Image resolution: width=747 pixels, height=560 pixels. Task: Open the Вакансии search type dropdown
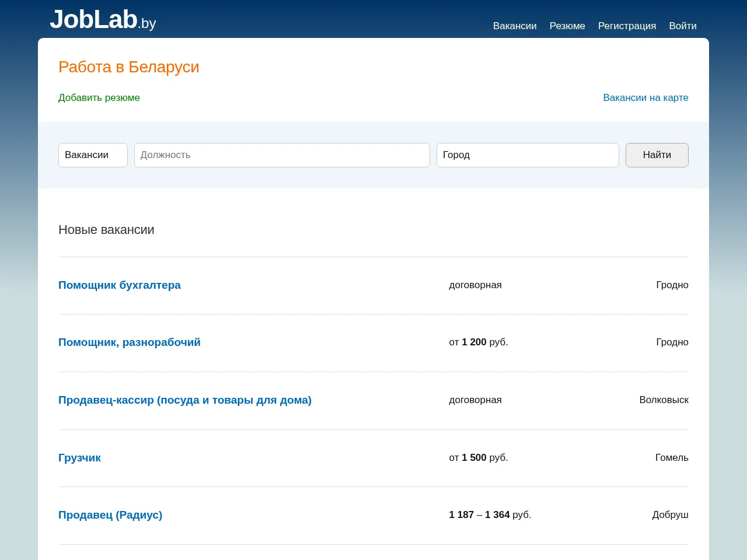tap(93, 155)
